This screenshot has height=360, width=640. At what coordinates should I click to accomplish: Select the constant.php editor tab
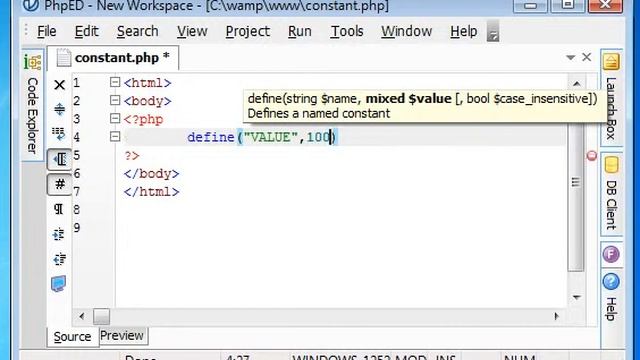(x=113, y=58)
